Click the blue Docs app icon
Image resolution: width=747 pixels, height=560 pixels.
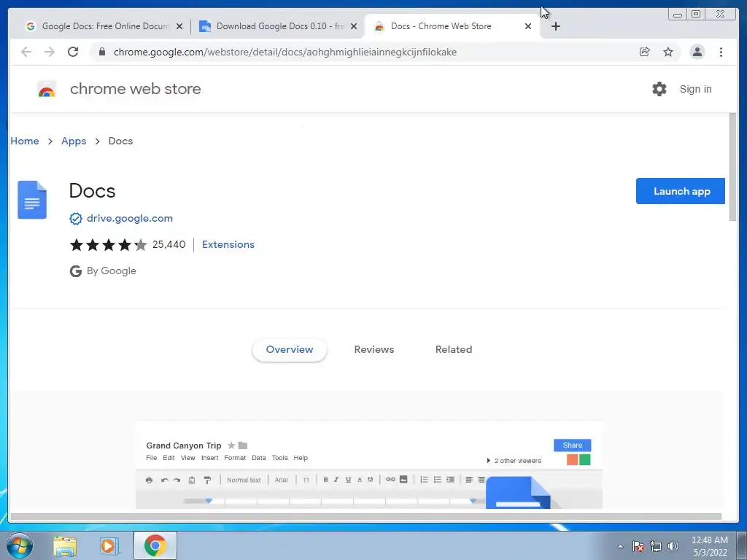[32, 200]
